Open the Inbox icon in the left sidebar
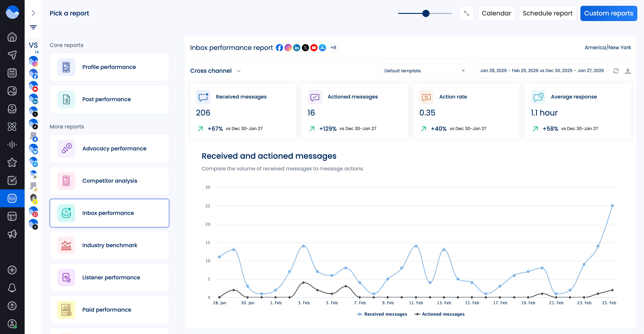The height and width of the screenshot is (334, 644). click(x=12, y=109)
